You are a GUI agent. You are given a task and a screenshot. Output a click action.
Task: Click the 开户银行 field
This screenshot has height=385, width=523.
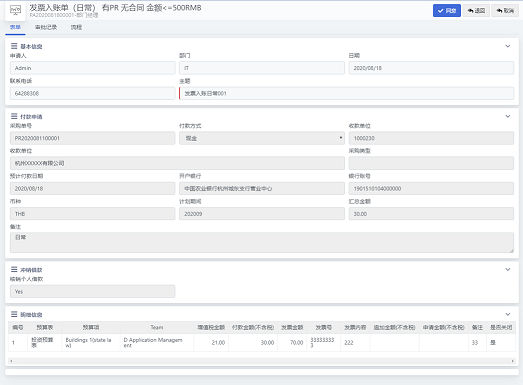coord(262,188)
